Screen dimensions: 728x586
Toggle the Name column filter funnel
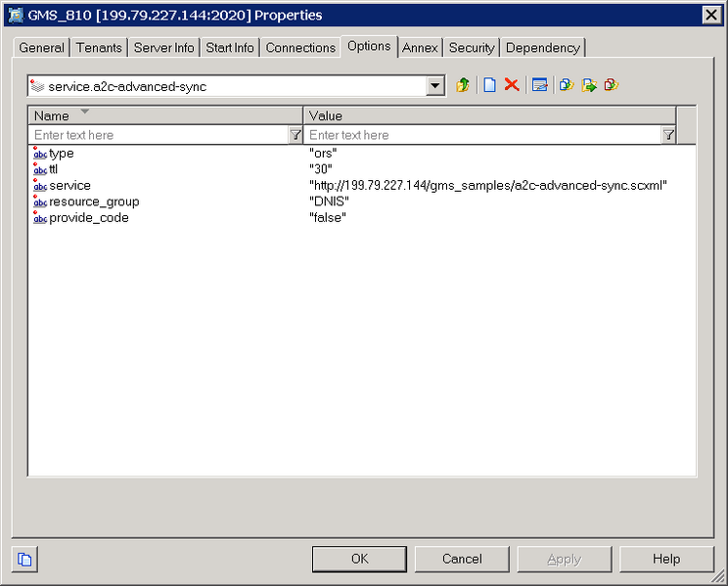(296, 135)
